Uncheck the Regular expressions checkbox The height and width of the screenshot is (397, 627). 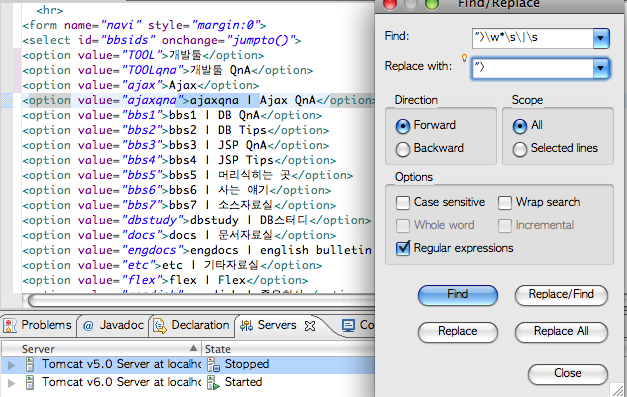(x=403, y=248)
